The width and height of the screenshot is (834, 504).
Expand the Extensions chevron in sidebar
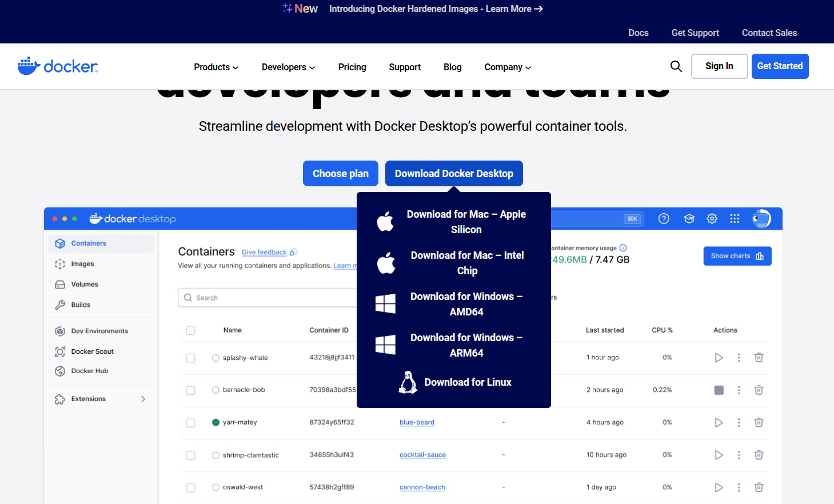click(143, 399)
